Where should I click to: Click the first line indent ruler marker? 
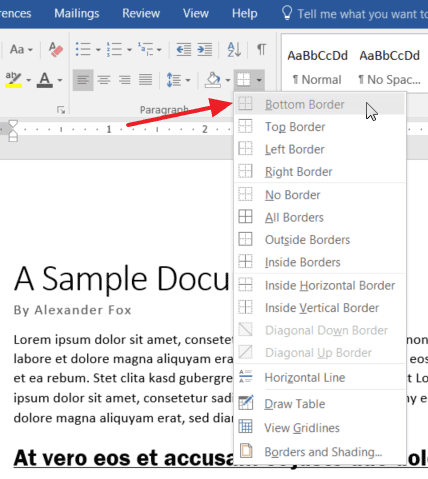click(x=13, y=125)
